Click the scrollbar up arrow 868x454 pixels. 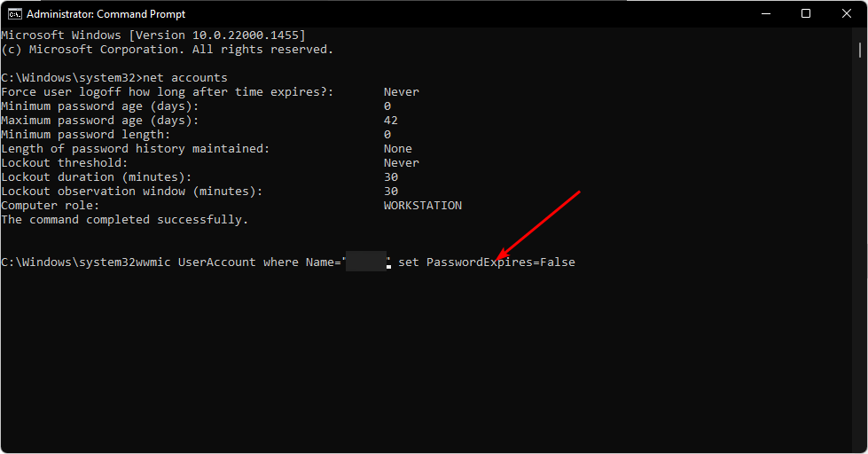tap(860, 35)
